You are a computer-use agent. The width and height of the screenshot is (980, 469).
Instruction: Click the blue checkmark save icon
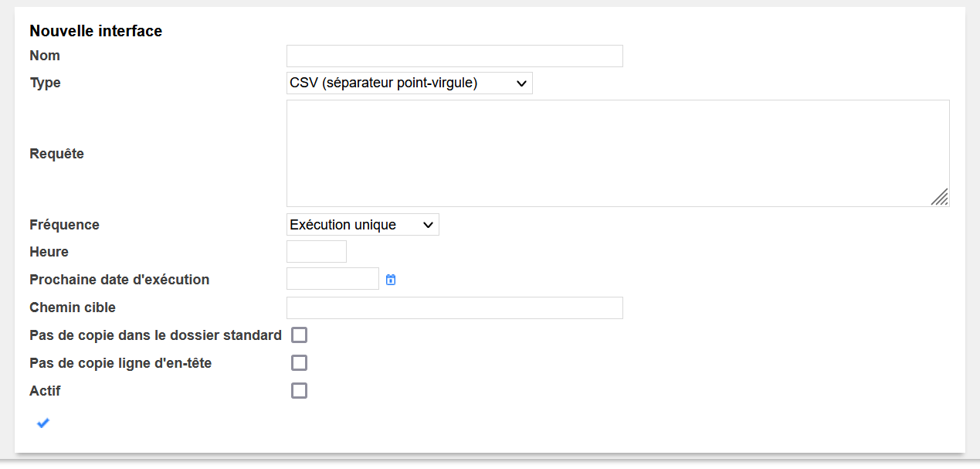(43, 423)
